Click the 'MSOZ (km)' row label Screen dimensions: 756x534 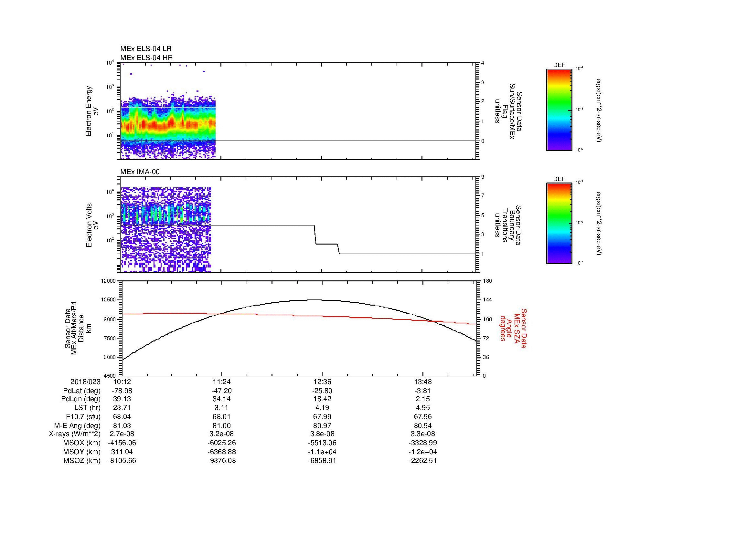pos(82,461)
